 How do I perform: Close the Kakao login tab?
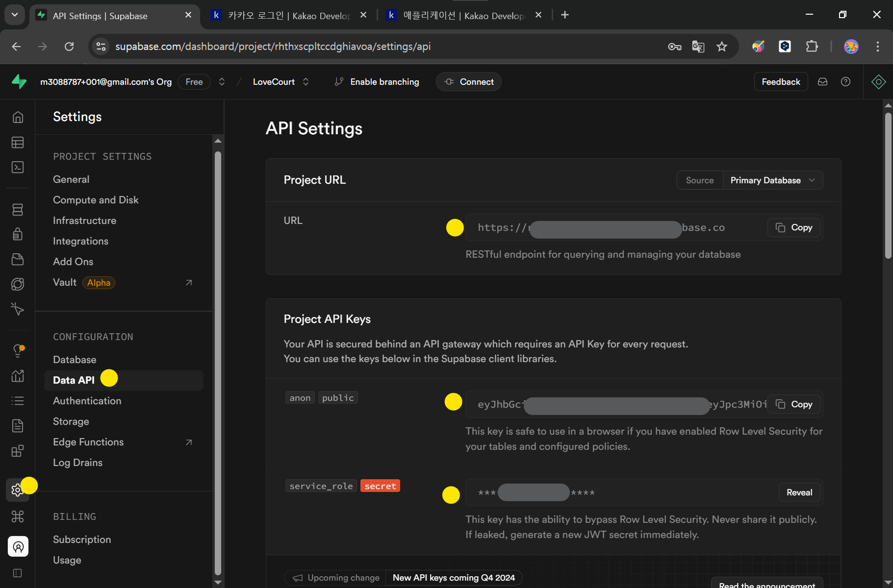[363, 15]
